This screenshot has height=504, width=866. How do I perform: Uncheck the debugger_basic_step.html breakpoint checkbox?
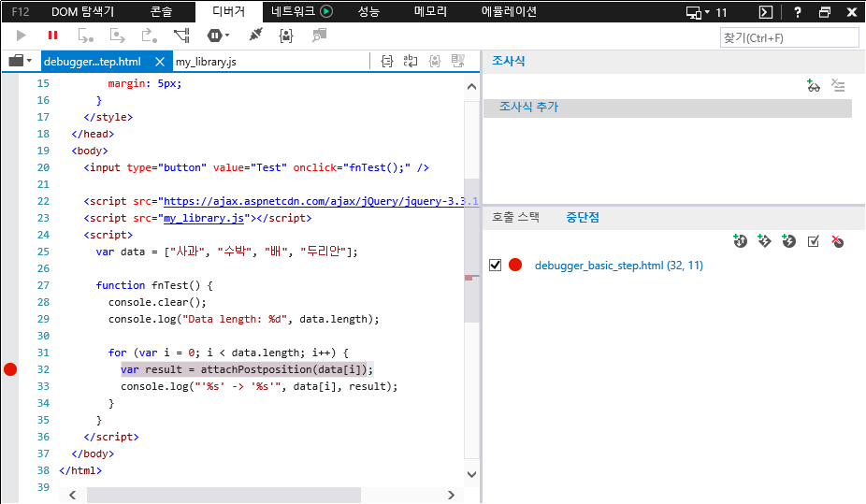[496, 265]
